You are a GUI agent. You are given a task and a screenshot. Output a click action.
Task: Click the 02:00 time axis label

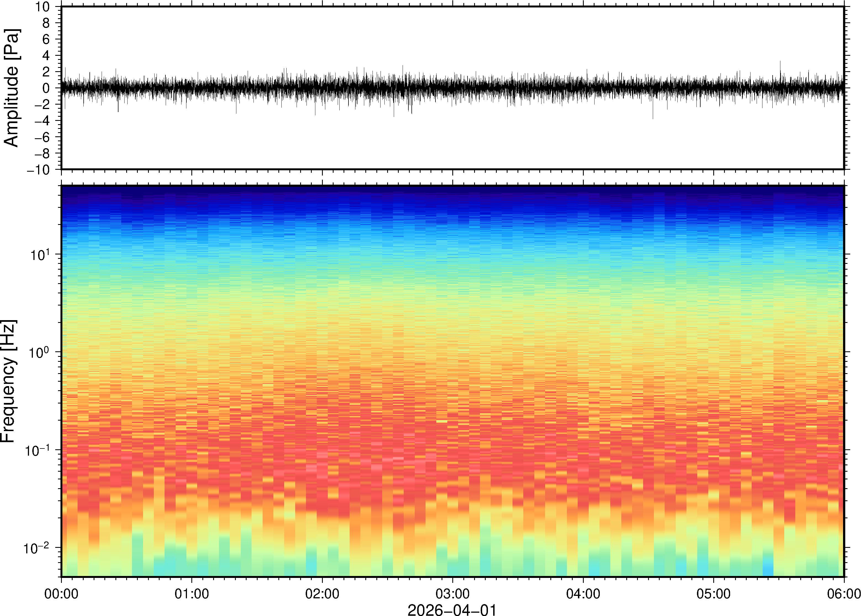[322, 594]
